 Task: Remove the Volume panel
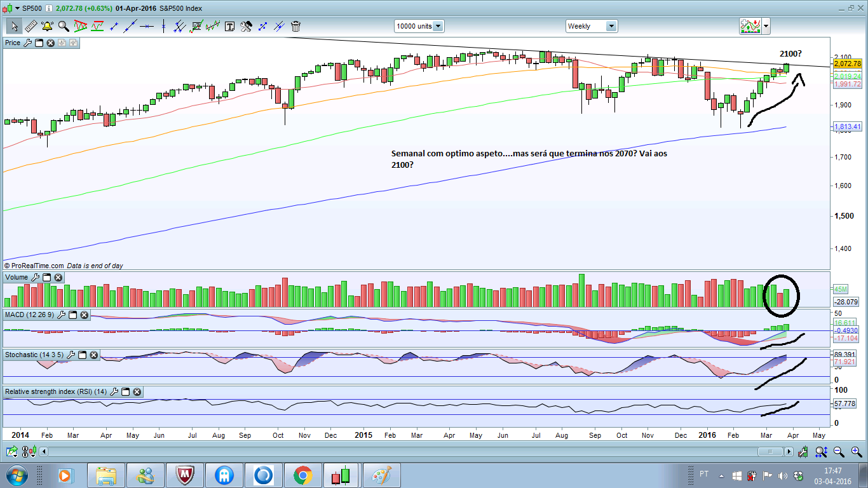click(x=58, y=278)
